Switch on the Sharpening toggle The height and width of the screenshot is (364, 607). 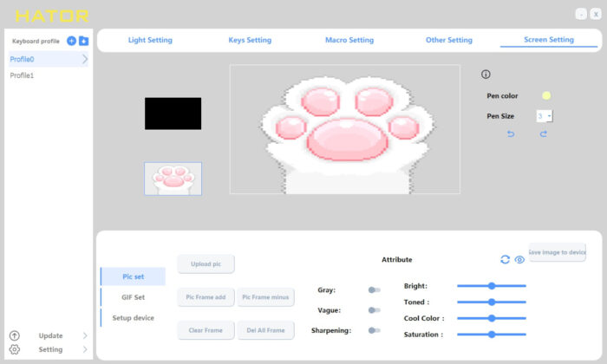coord(374,330)
